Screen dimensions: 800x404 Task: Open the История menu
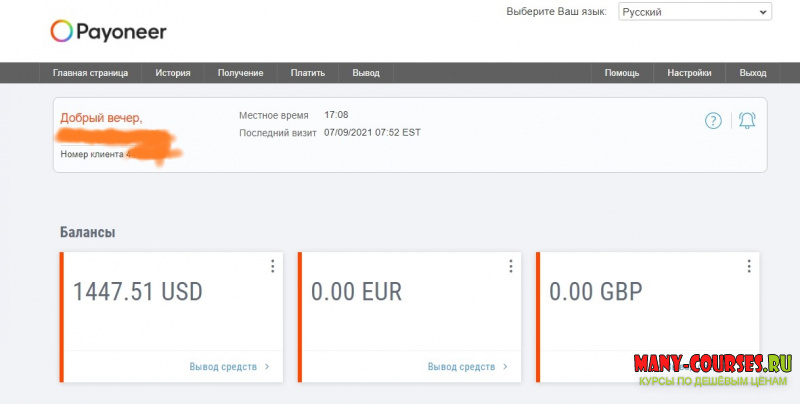pos(173,73)
